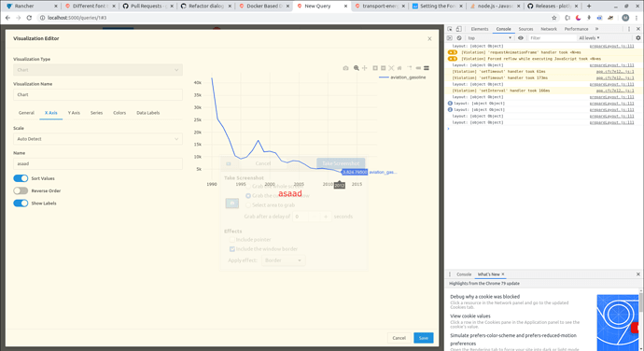Screen dimensions: 644x351
Task: Select the chart zoom magnifier tool
Action: pos(357,68)
